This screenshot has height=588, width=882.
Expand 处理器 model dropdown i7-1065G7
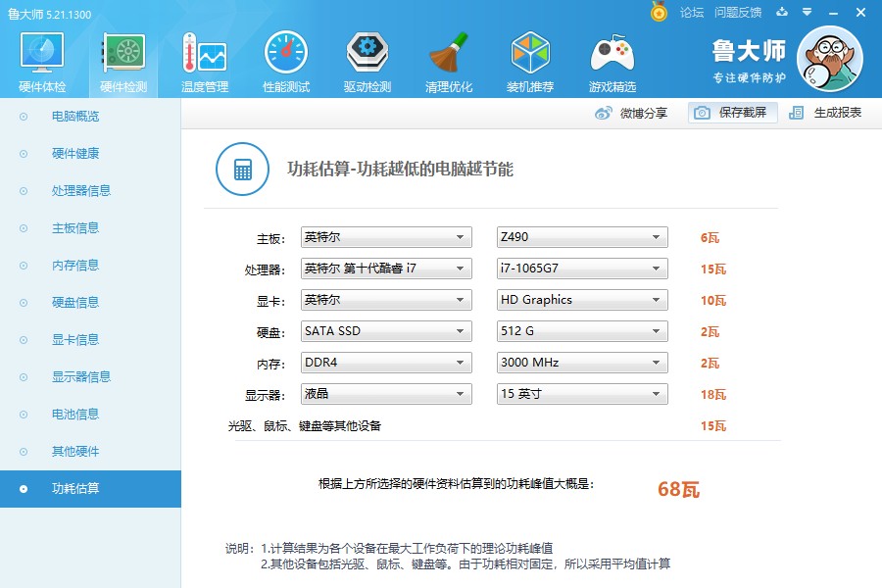click(582, 269)
